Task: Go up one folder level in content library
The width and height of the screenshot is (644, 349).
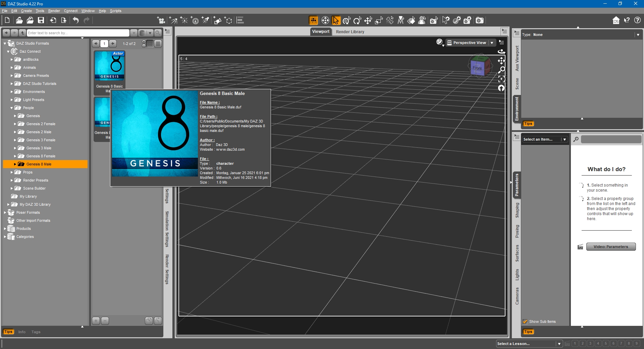Action: coord(22,33)
